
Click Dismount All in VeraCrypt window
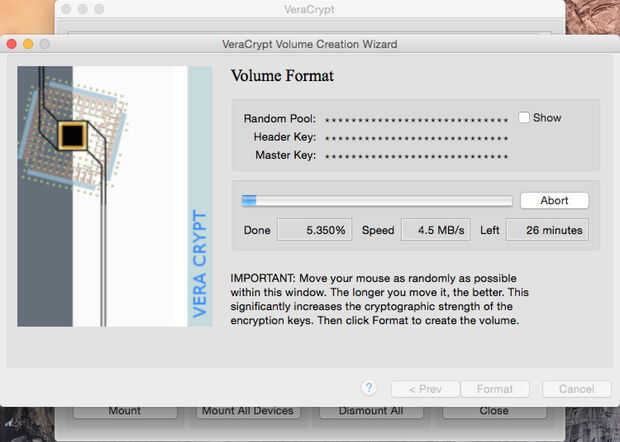click(371, 411)
